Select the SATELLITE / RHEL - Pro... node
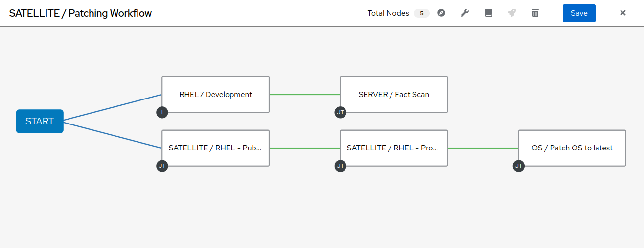644x248 pixels. tap(394, 148)
